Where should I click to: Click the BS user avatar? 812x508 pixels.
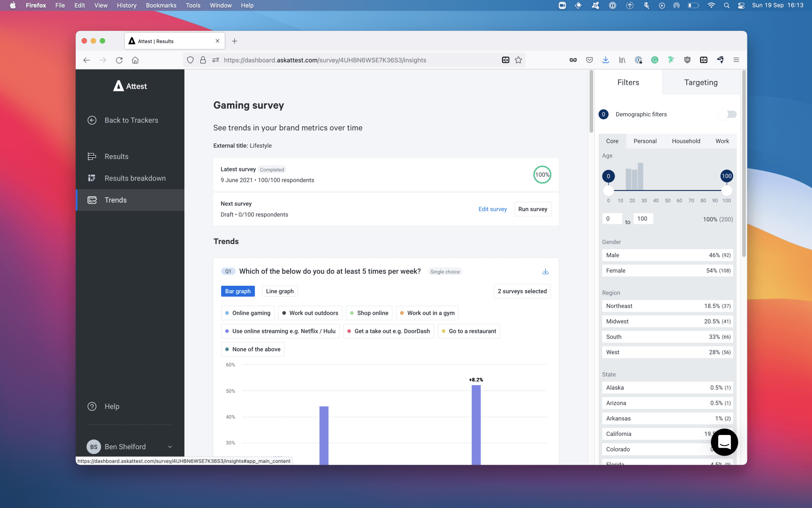tap(94, 447)
